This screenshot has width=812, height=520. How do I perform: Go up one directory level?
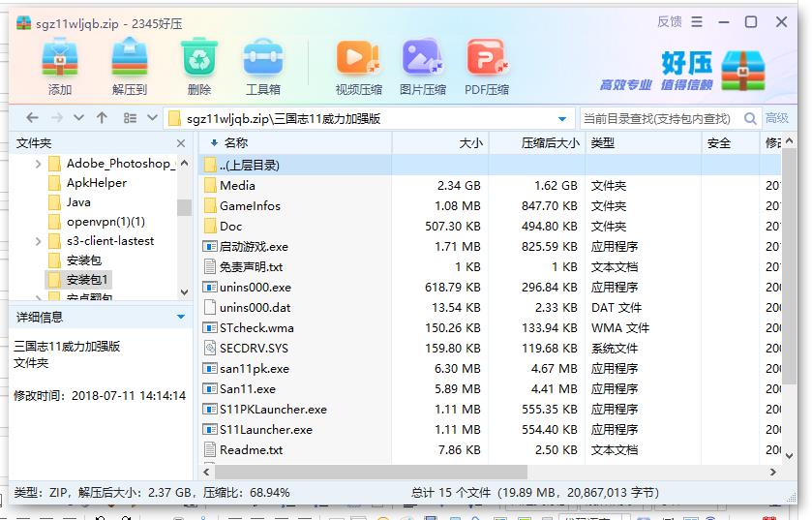(x=102, y=118)
